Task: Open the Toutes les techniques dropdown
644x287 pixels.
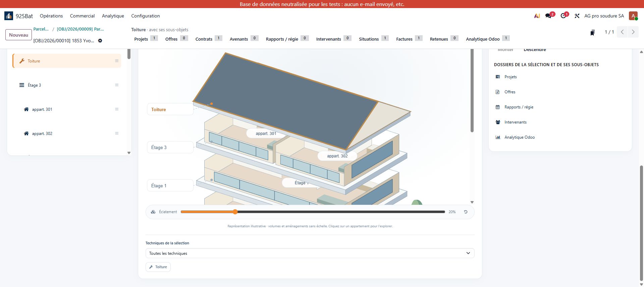Action: pyautogui.click(x=310, y=253)
